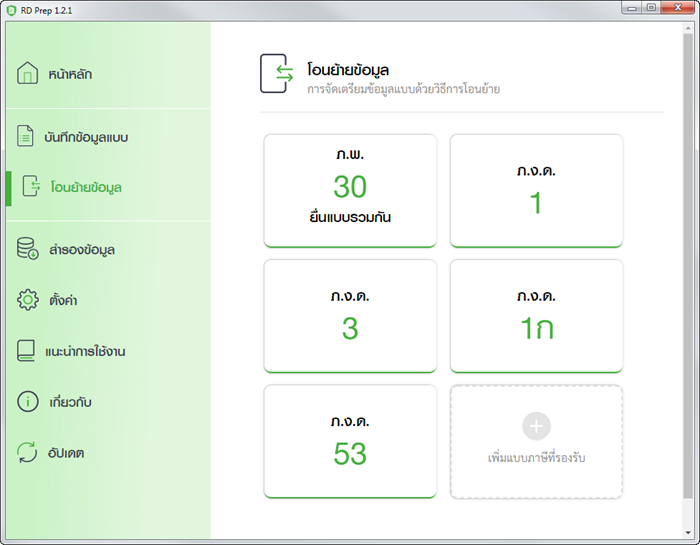
Task: Open the ภ.ง.ด. 53 form card
Action: click(350, 440)
